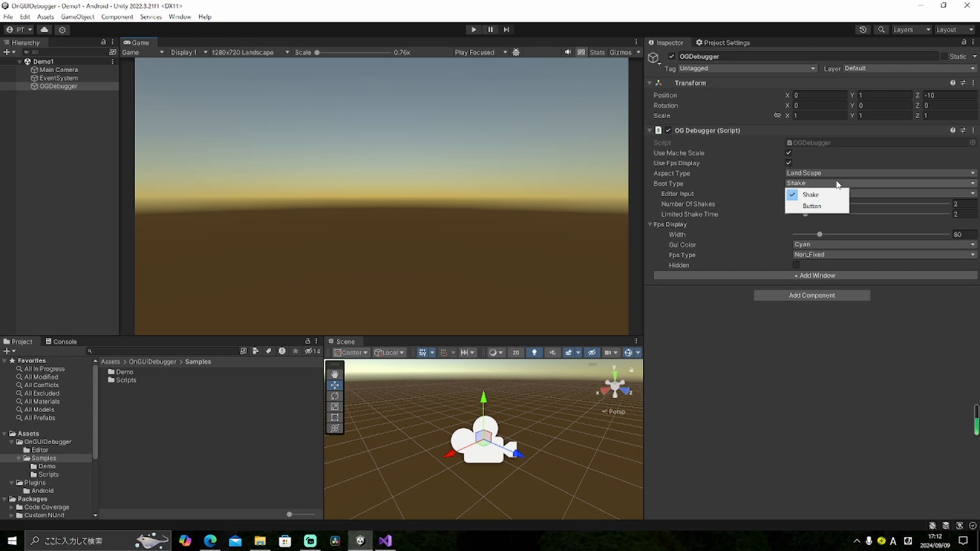The width and height of the screenshot is (980, 551).
Task: Click the Add Component button
Action: tap(812, 295)
